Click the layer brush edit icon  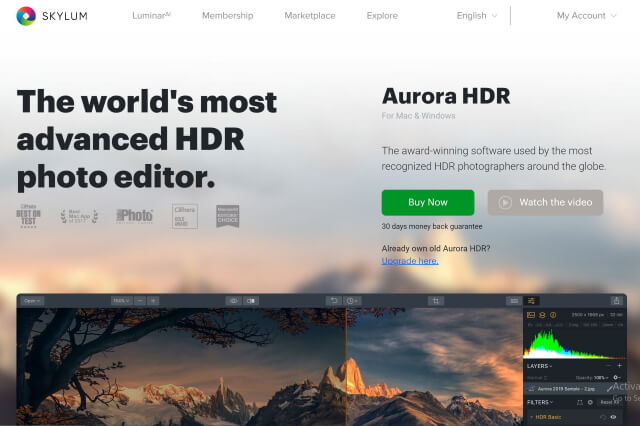tap(610, 388)
